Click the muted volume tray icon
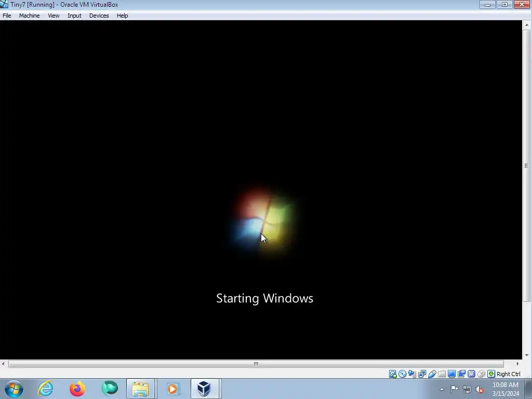 (480, 390)
